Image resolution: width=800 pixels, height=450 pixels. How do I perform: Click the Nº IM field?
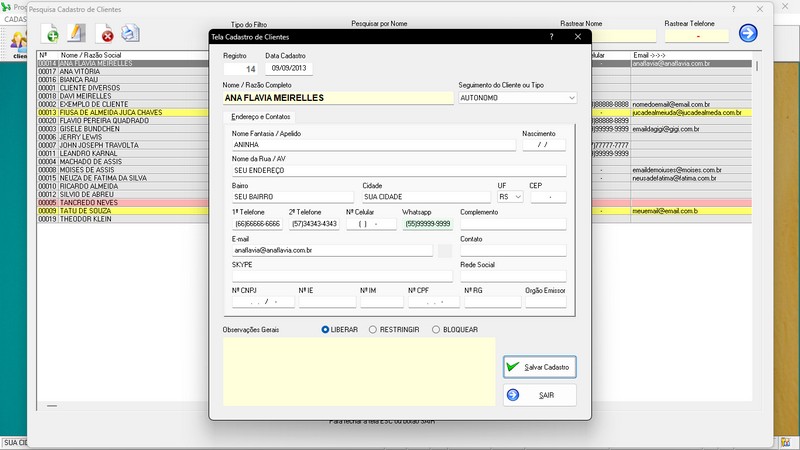coord(382,302)
